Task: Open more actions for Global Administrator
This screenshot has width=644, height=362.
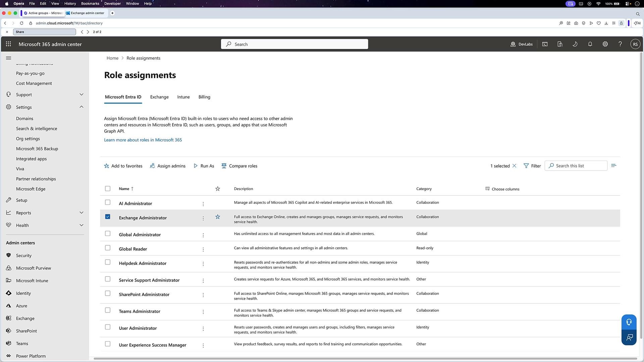Action: 203,235
